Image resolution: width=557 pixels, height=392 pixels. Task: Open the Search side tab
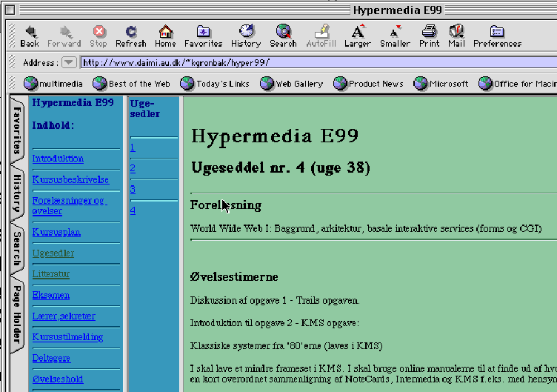click(x=17, y=248)
